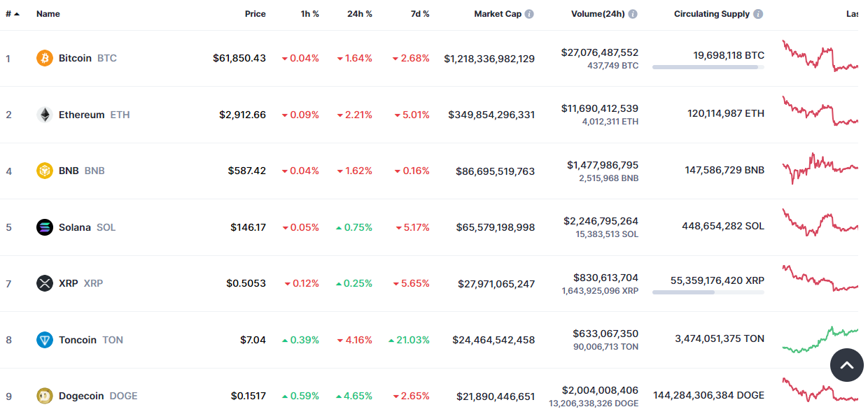Screen dimensions: 868x414
Task: Click Dogecoin price $0.1517
Action: pyautogui.click(x=248, y=396)
